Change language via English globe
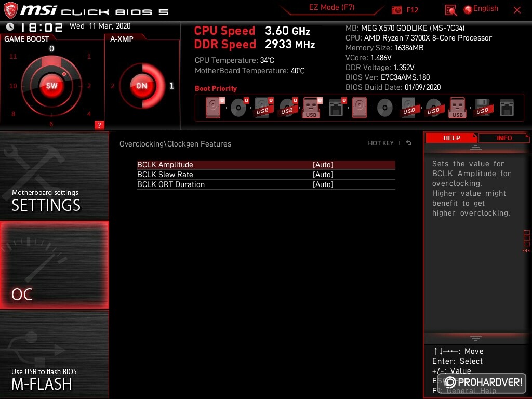532x399 pixels. point(481,9)
